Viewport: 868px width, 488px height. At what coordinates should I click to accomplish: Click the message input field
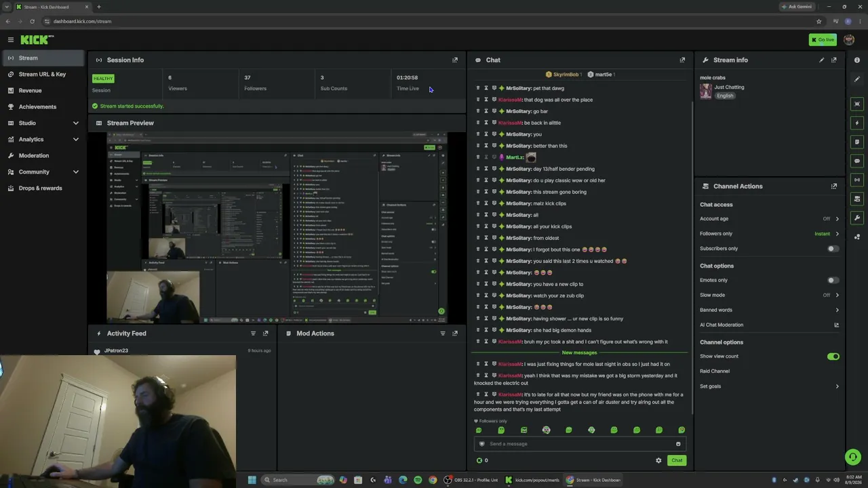pyautogui.click(x=580, y=444)
